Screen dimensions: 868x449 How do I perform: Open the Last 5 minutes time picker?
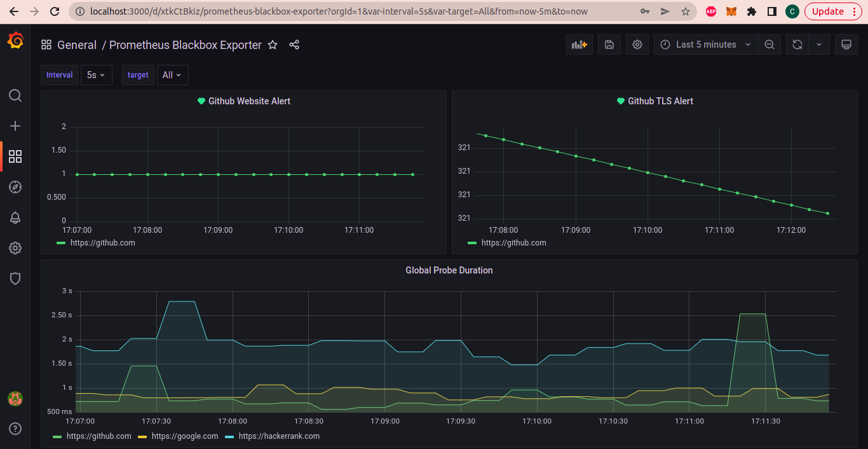(705, 45)
